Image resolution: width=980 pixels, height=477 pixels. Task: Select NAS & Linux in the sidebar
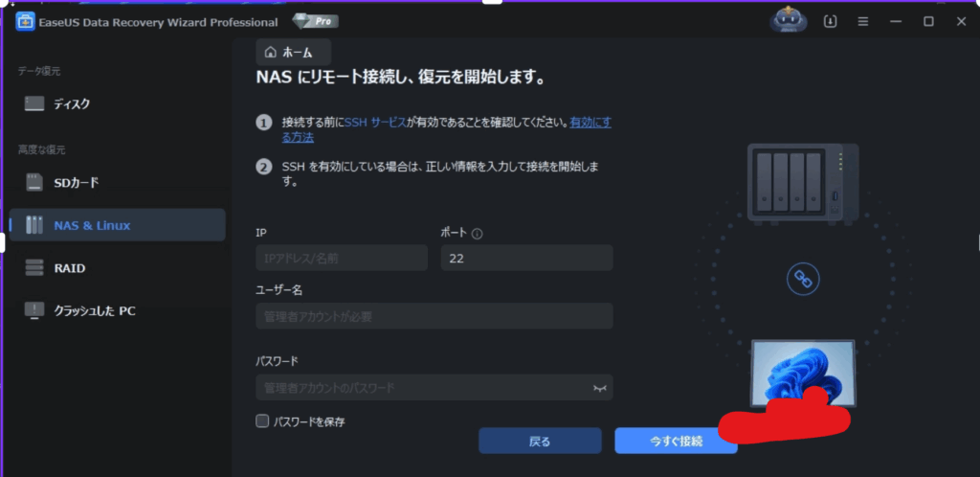pos(118,225)
